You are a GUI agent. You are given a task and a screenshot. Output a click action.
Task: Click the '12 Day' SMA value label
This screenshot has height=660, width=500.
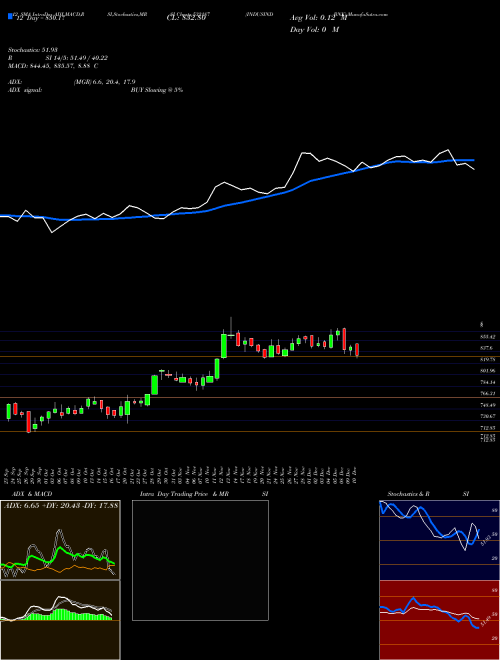coord(42,19)
